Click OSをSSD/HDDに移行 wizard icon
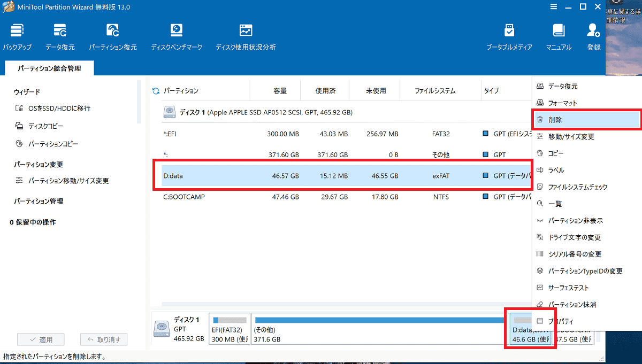 [19, 109]
